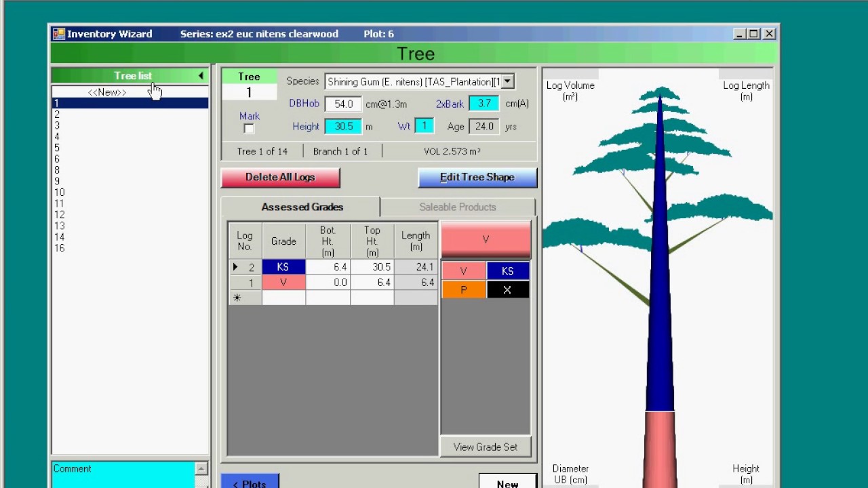Click the new-row asterisk in the grades table

pos(237,298)
